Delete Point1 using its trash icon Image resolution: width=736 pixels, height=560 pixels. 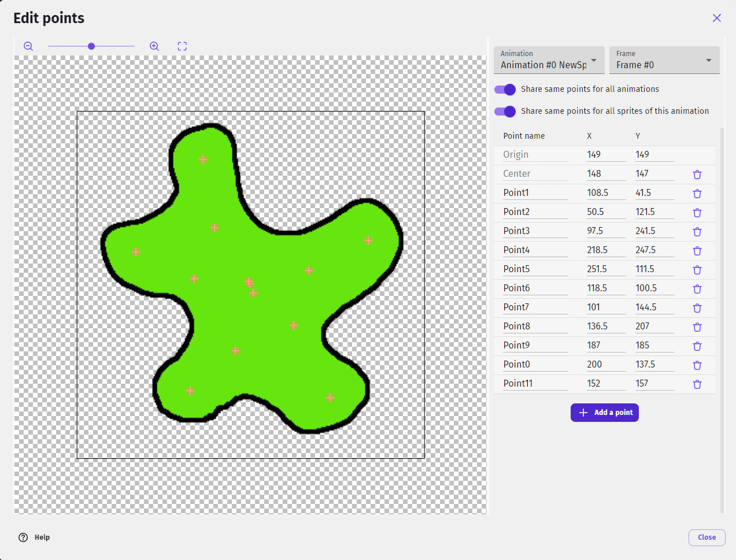point(697,194)
